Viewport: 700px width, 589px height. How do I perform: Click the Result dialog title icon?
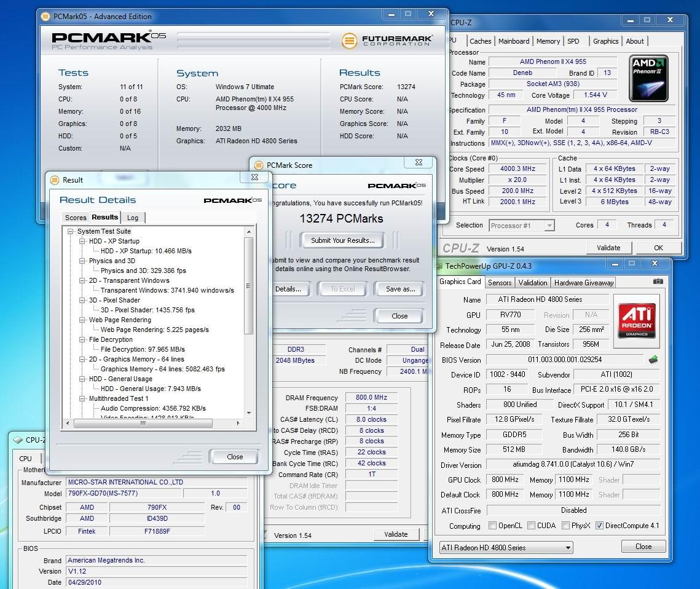[55, 180]
